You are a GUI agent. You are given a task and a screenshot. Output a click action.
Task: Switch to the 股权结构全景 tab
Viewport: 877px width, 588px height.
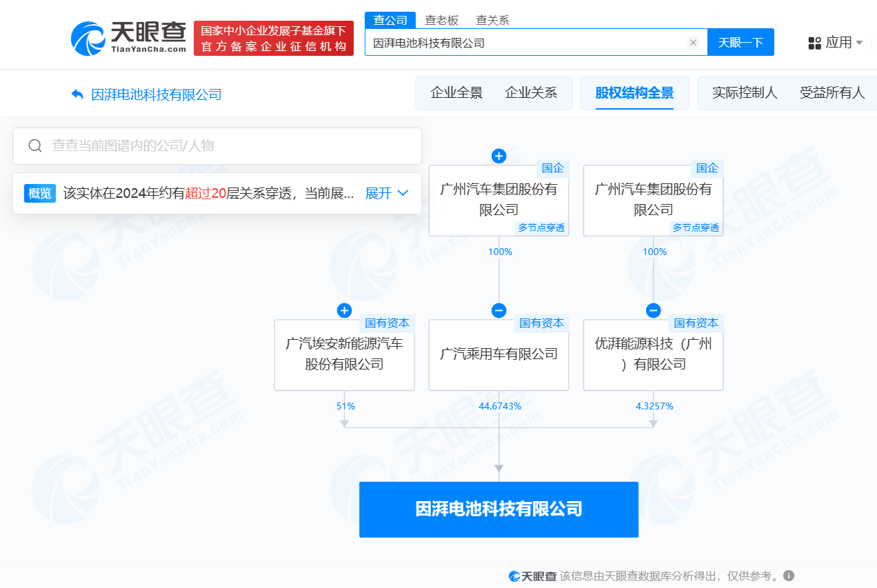(634, 92)
